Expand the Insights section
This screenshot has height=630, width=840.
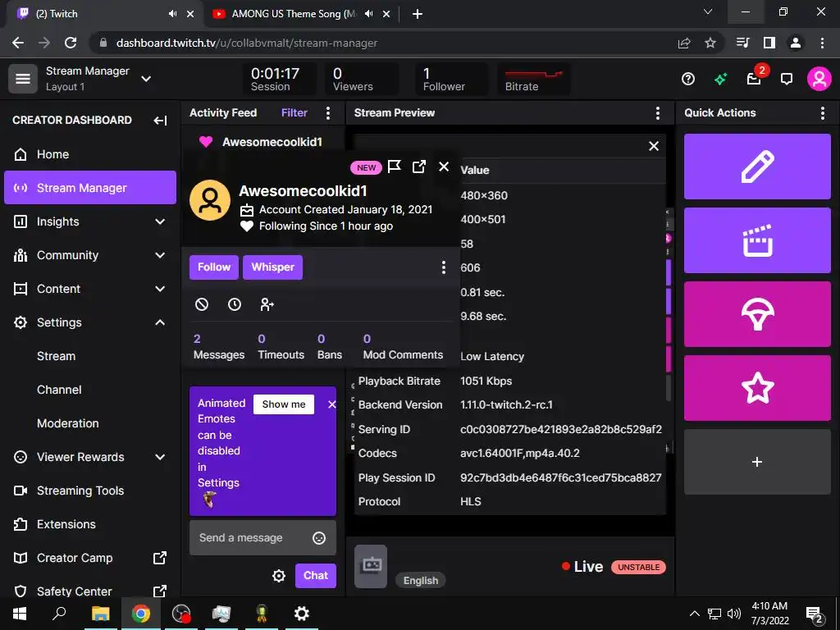pyautogui.click(x=160, y=221)
